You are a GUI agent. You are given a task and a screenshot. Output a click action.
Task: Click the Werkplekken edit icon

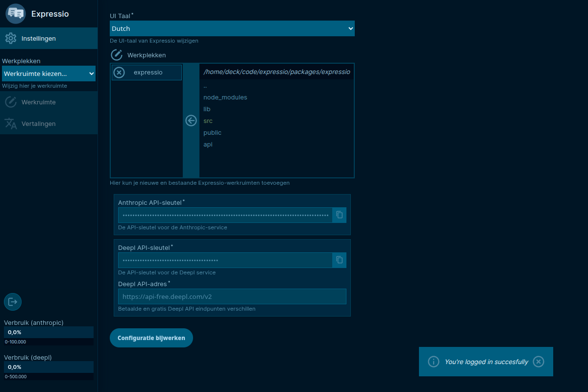coord(117,55)
